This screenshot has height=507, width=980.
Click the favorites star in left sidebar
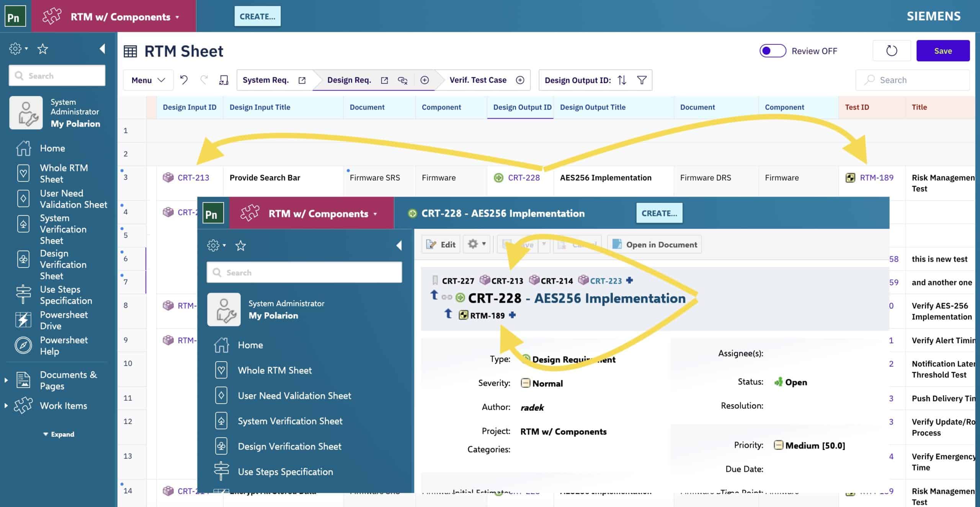(42, 49)
